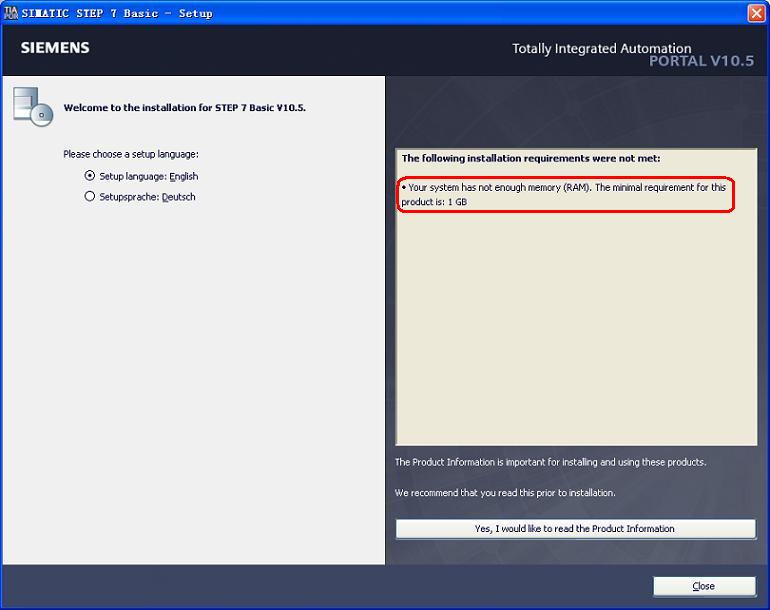Select the Setupsprache Deutsch radio button
770x610 pixels.
tap(90, 197)
